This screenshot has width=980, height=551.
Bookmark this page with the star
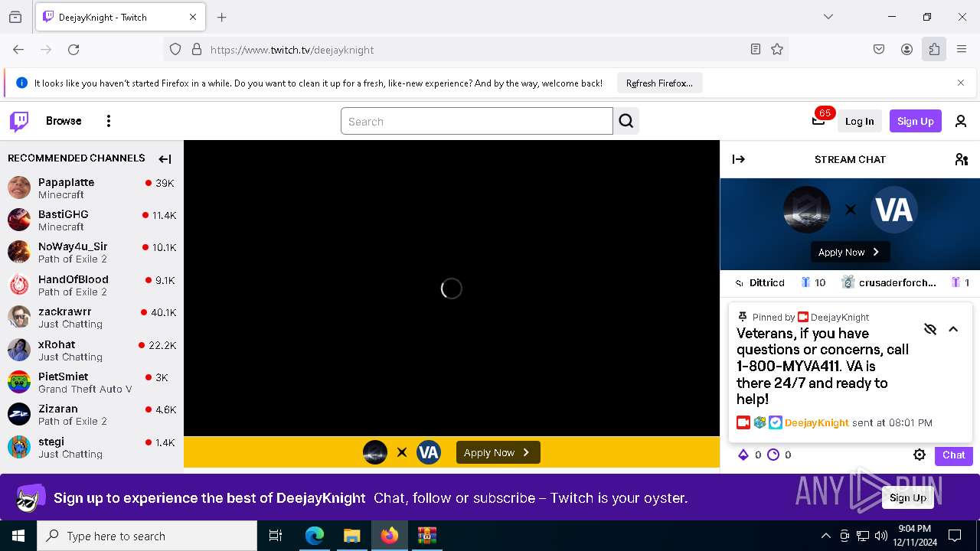pyautogui.click(x=777, y=49)
